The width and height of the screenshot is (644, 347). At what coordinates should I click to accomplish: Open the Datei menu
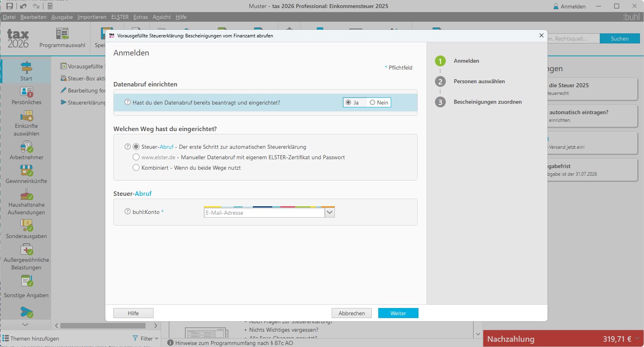pos(9,17)
